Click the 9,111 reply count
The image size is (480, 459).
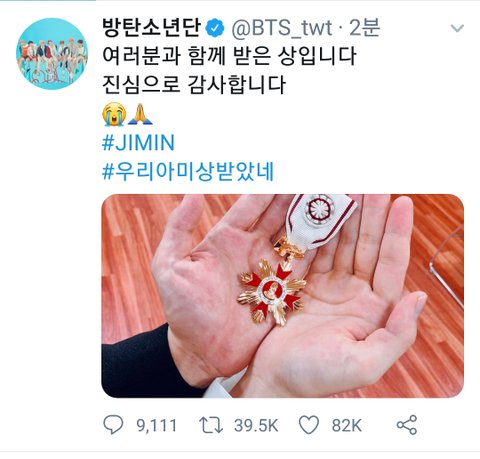[x=156, y=426]
